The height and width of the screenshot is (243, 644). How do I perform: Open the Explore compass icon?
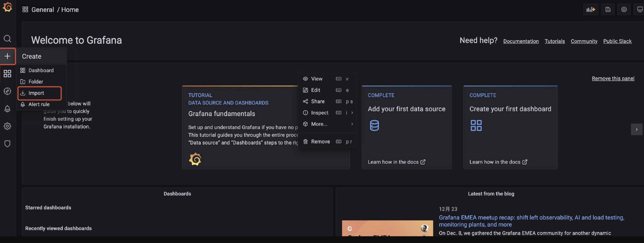(7, 91)
